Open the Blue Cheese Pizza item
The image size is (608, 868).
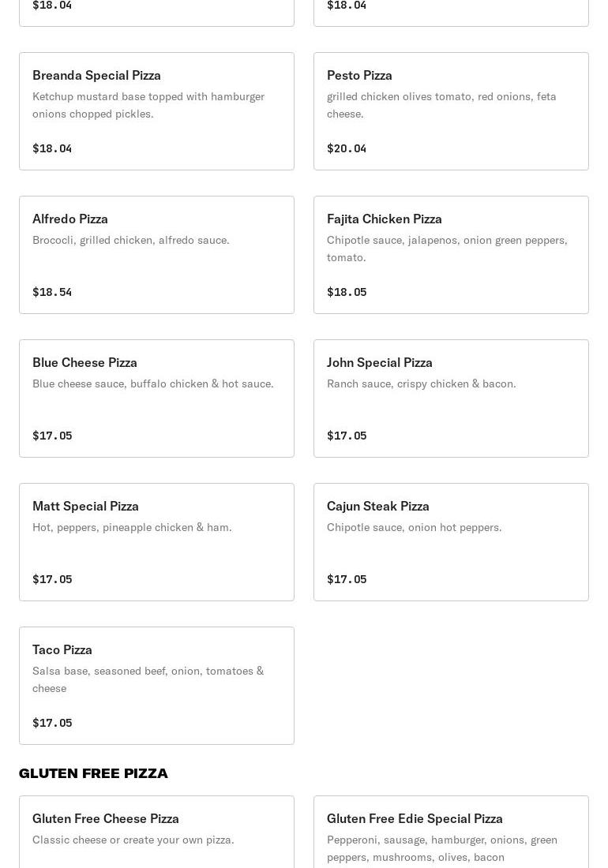[x=156, y=398]
